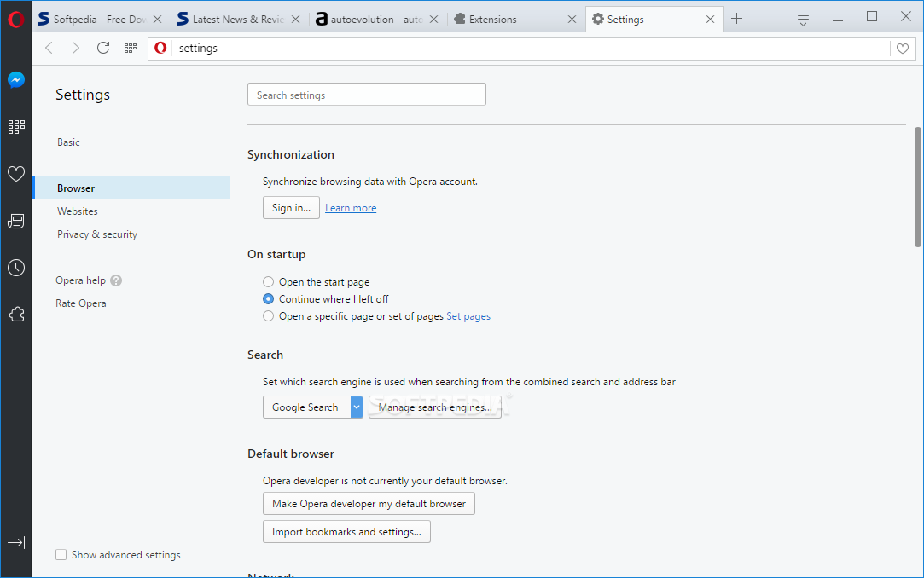Open Personal News in the sidebar
Screen dimensions: 924x578
[16, 221]
